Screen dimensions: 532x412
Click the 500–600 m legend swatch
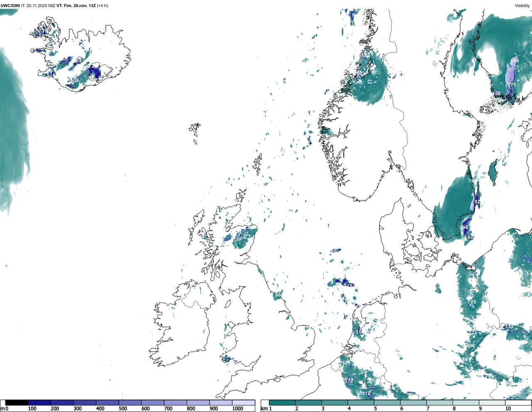[x=130, y=402]
